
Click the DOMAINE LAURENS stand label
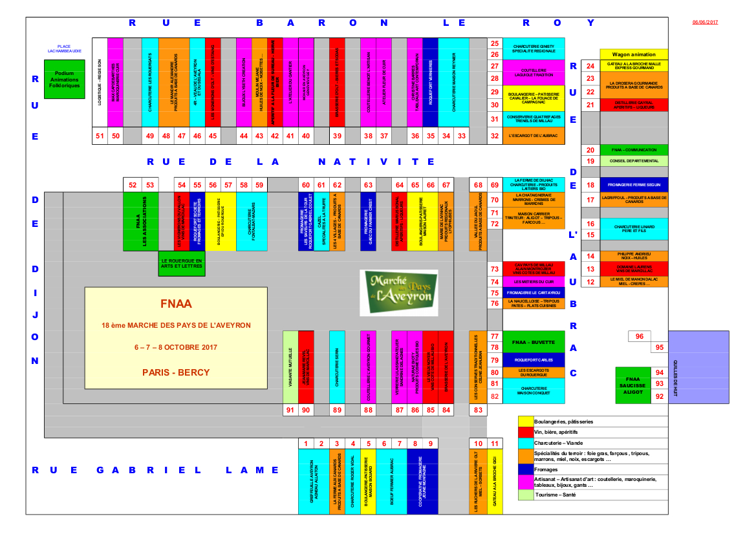click(634, 269)
